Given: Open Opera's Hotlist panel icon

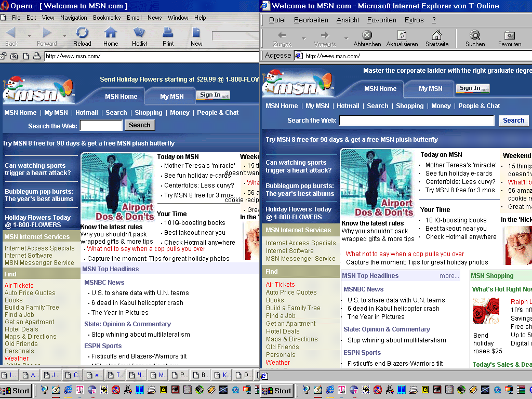Looking at the screenshot, I should point(139,37).
